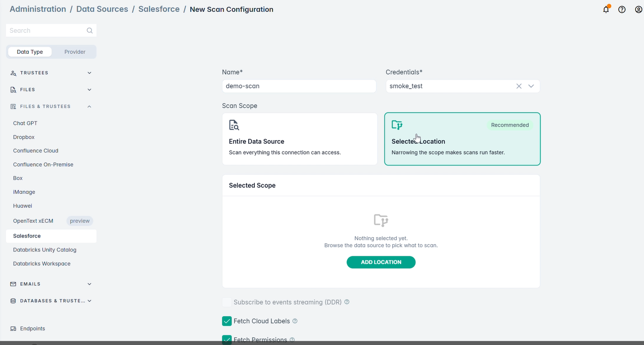Click the Trustees section icon
This screenshot has height=345, width=644.
13,73
